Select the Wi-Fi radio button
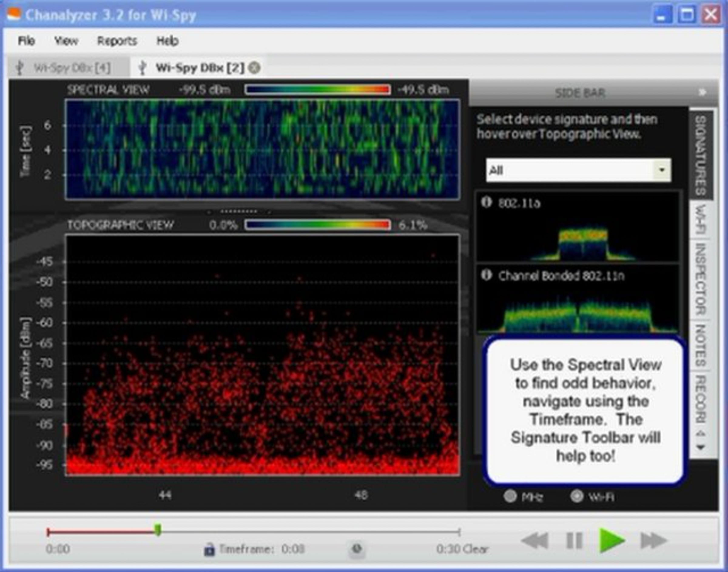The height and width of the screenshot is (572, 728). [x=577, y=496]
